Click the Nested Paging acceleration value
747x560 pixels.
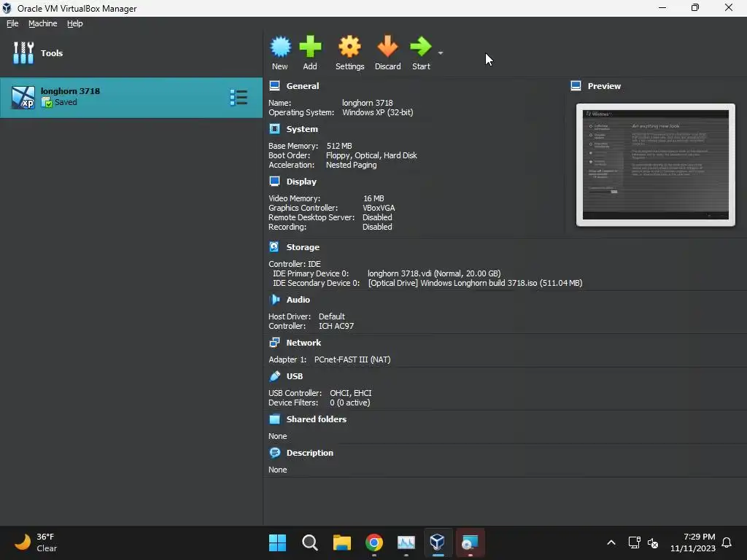click(351, 165)
